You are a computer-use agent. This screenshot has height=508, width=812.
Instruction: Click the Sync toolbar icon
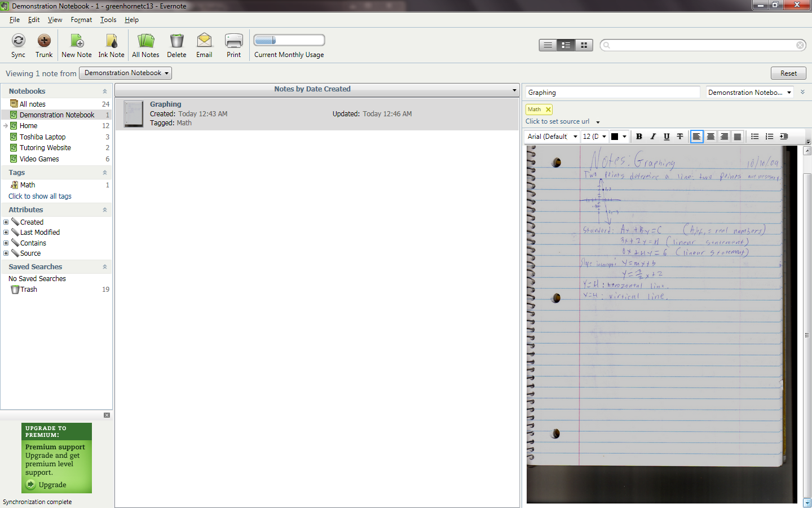pyautogui.click(x=18, y=45)
